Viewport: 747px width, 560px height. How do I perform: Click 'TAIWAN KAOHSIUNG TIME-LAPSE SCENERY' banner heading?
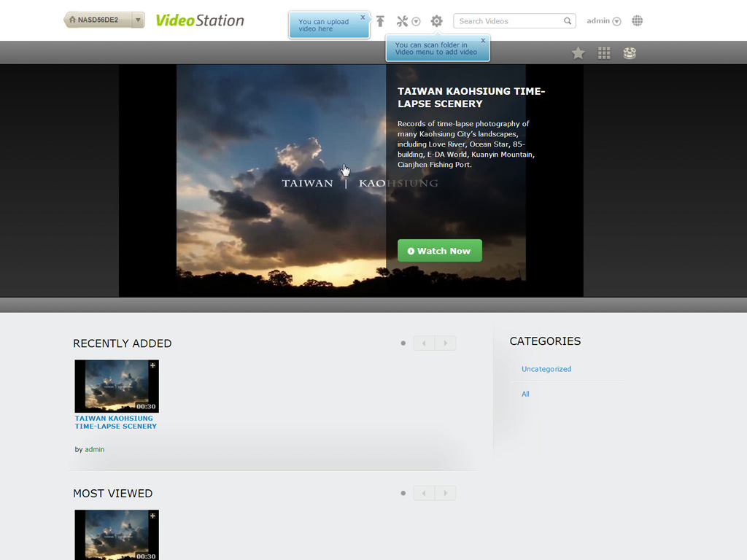tap(471, 97)
